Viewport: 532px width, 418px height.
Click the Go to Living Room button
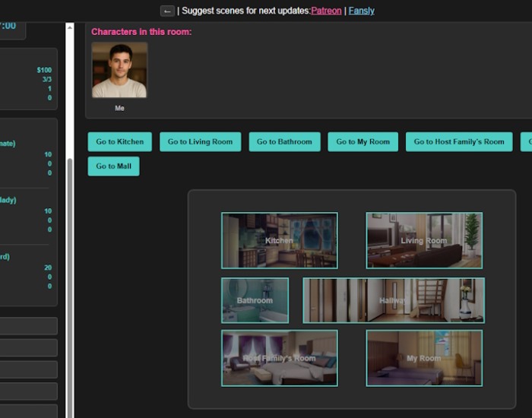pos(200,141)
